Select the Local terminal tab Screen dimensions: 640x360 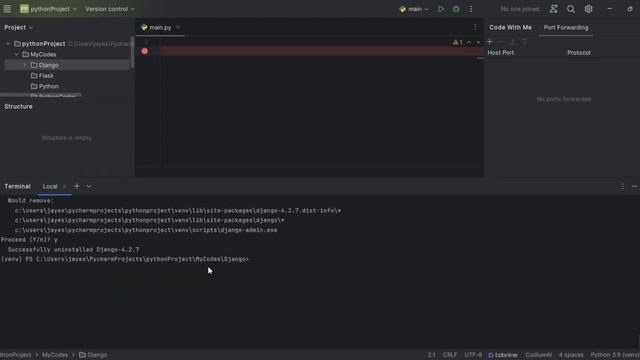[50, 187]
